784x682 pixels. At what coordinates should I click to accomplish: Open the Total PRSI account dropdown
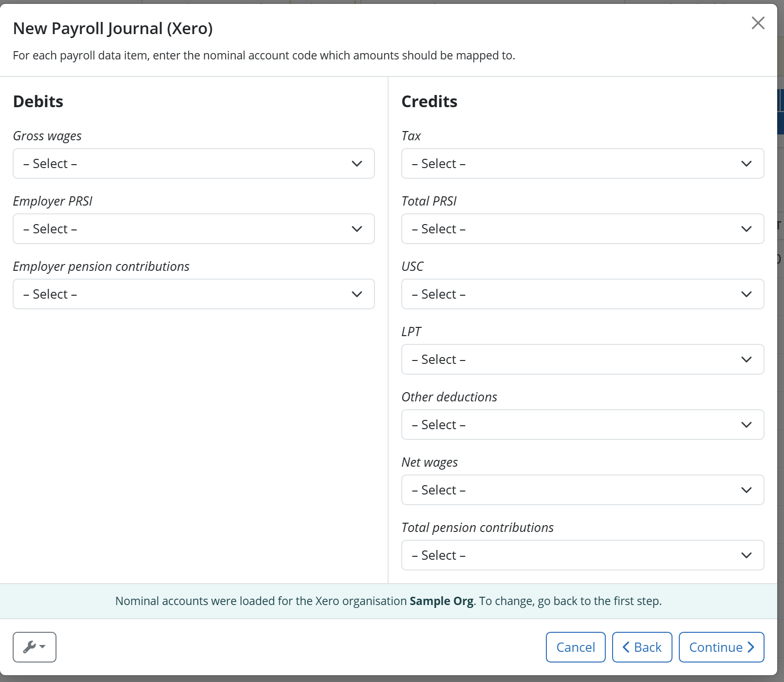582,229
